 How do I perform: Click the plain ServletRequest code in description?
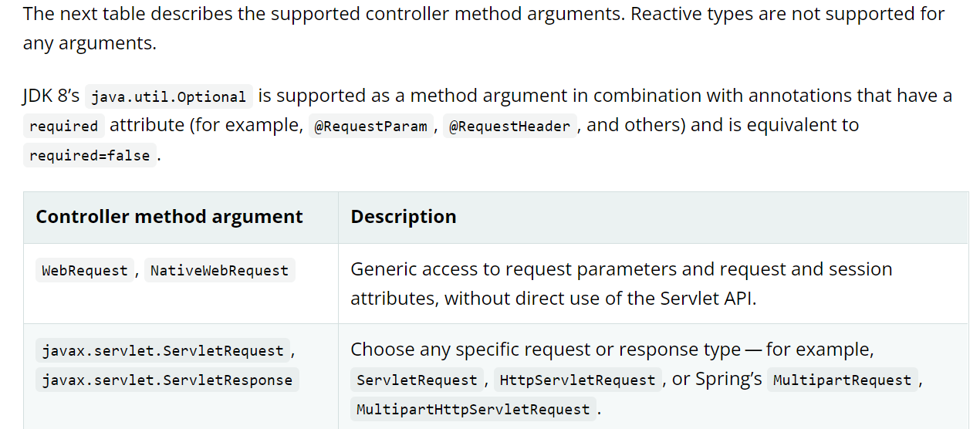[x=417, y=380]
